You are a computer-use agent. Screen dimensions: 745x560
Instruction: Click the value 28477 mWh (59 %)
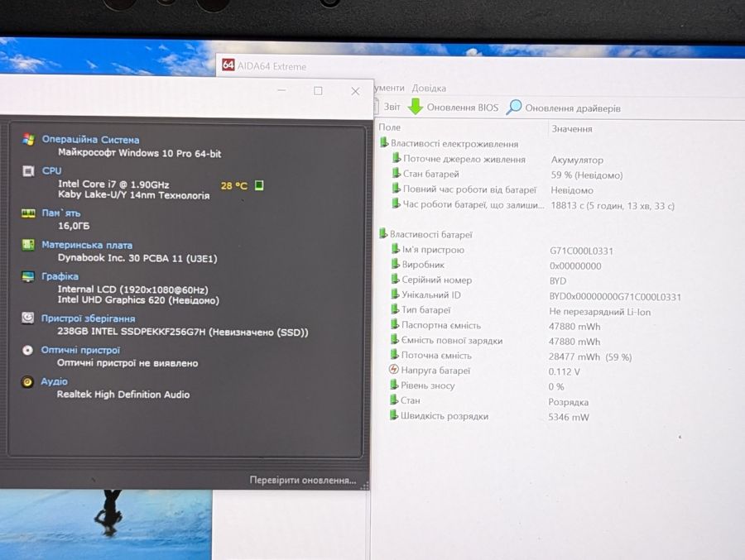tap(590, 357)
